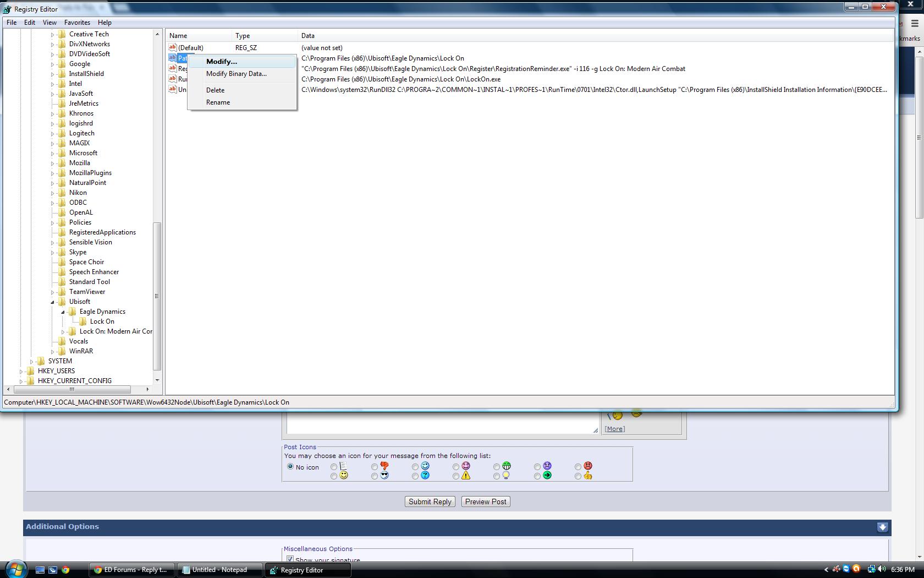Select radio button beside the blue winking face
Image resolution: width=924 pixels, height=578 pixels.
pos(415,467)
